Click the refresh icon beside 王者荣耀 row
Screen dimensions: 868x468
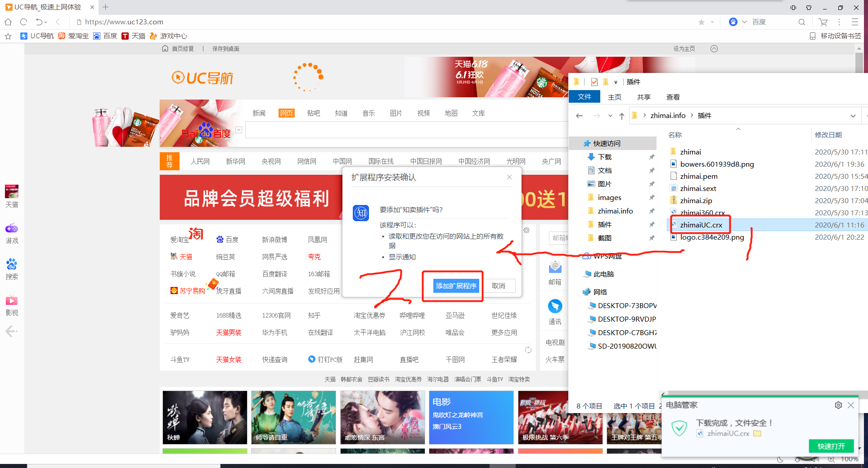click(528, 350)
